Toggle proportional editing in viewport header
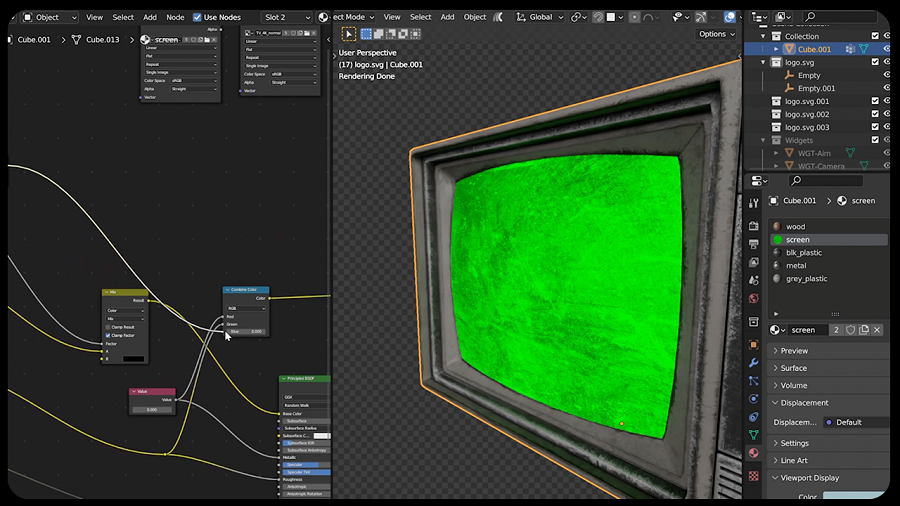 point(634,17)
